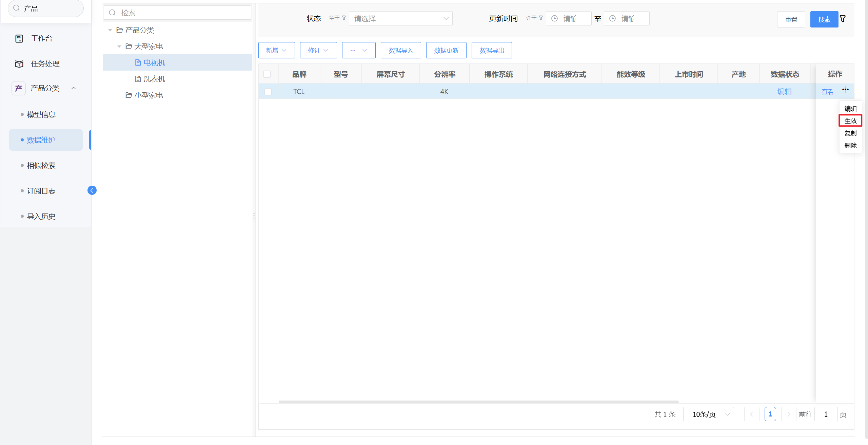Screen dimensions: 868x445
Task: Open the 状态 请选择 dropdown
Action: 400,19
